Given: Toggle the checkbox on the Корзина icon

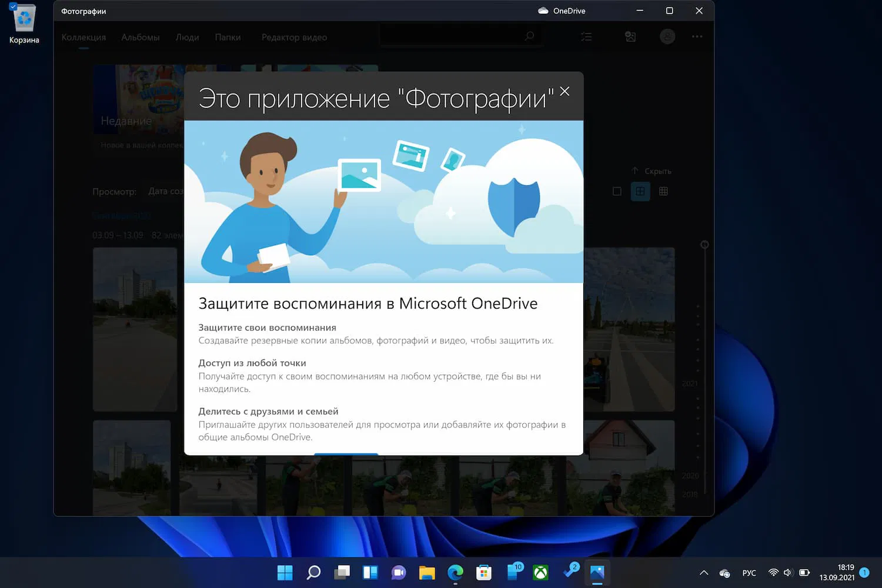Looking at the screenshot, I should (x=13, y=6).
